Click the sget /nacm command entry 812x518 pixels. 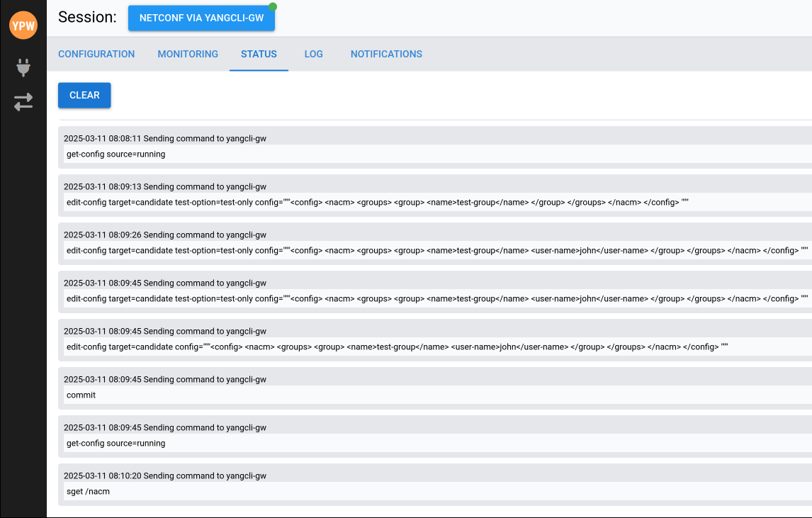(88, 491)
